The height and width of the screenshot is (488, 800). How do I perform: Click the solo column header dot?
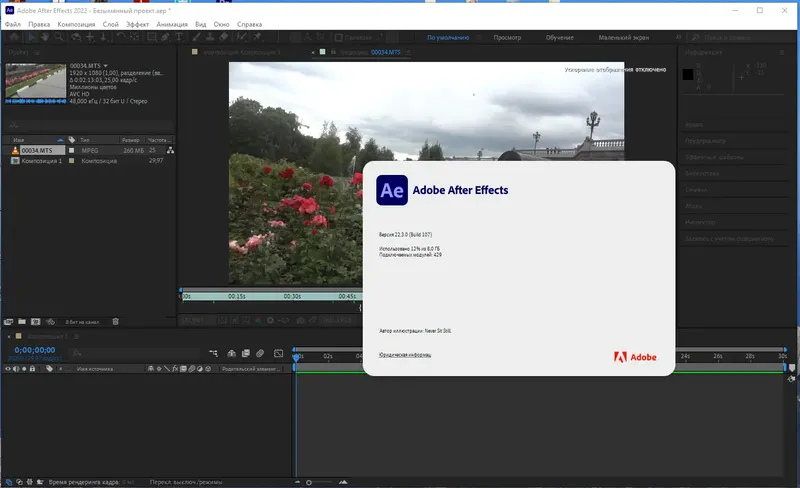point(24,369)
